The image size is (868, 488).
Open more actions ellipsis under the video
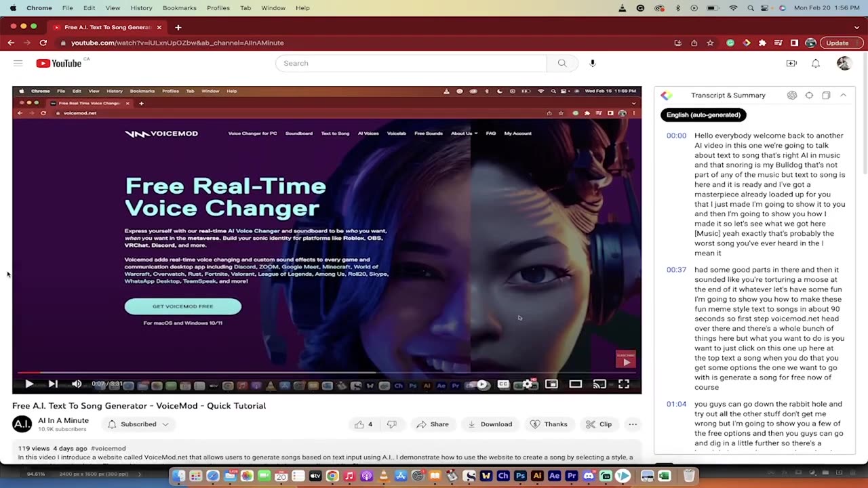click(633, 424)
